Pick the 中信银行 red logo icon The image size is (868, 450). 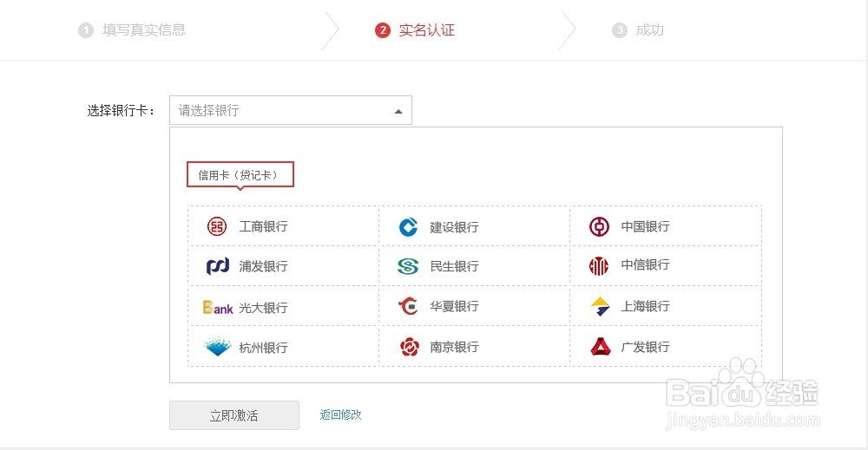[598, 266]
